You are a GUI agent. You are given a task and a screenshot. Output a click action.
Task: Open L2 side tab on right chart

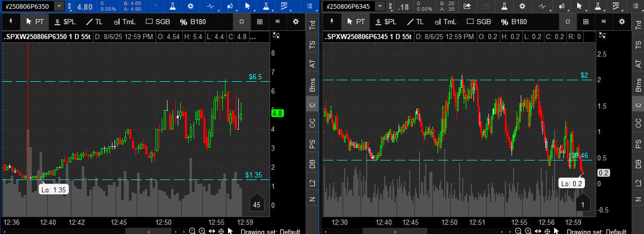638,183
